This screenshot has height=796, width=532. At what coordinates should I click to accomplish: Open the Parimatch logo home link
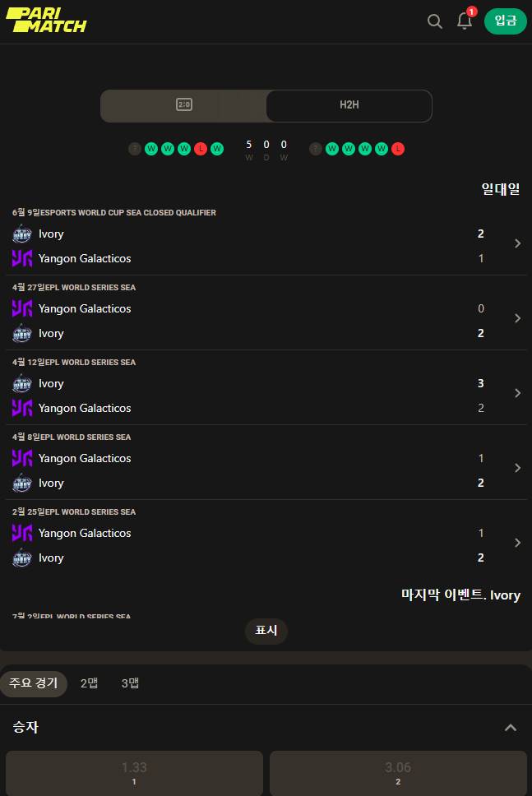(46, 21)
